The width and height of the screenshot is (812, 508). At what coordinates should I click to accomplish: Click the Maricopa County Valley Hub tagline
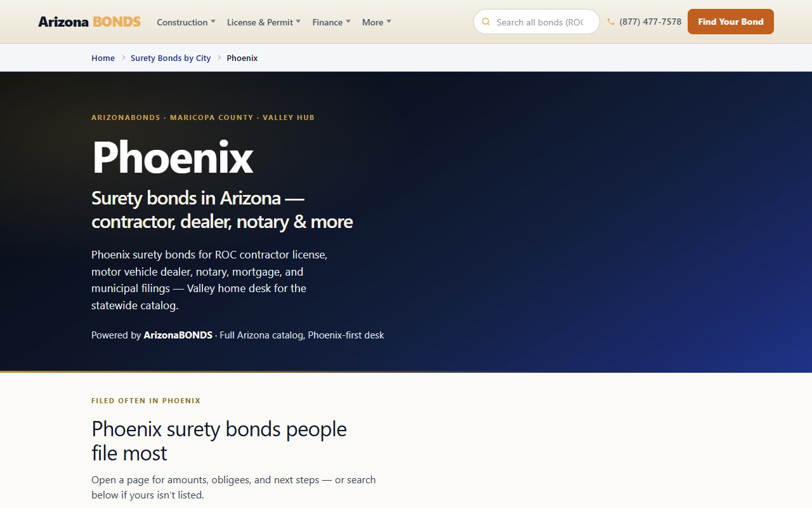point(203,117)
